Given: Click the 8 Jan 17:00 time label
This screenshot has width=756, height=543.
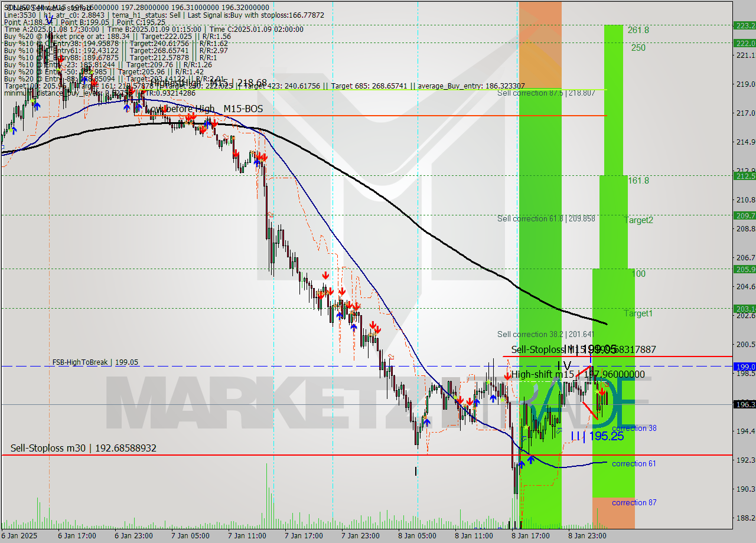Looking at the screenshot, I should (x=531, y=536).
